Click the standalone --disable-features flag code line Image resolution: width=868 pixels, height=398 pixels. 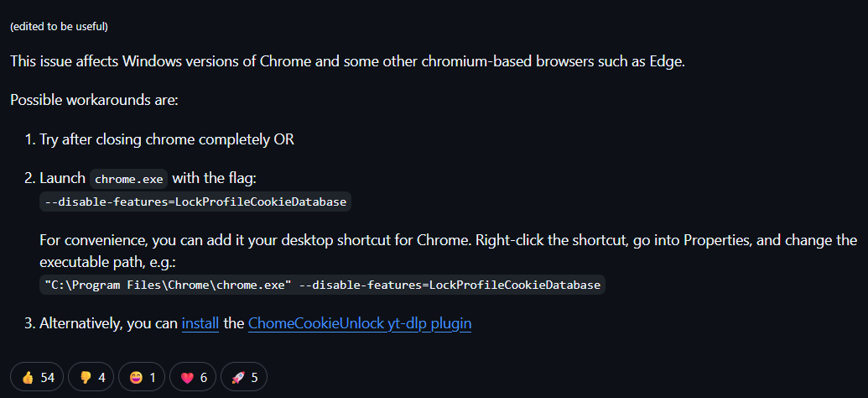coord(195,202)
